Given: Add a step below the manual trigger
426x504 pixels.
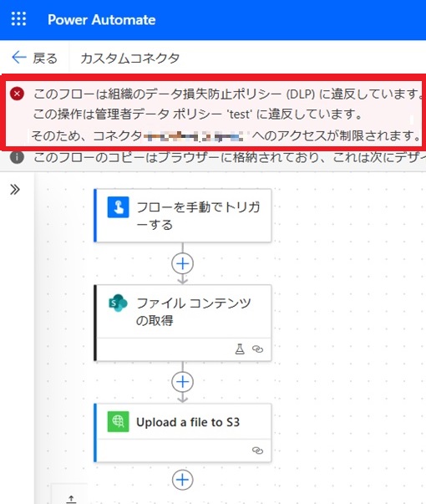Looking at the screenshot, I should tap(182, 263).
